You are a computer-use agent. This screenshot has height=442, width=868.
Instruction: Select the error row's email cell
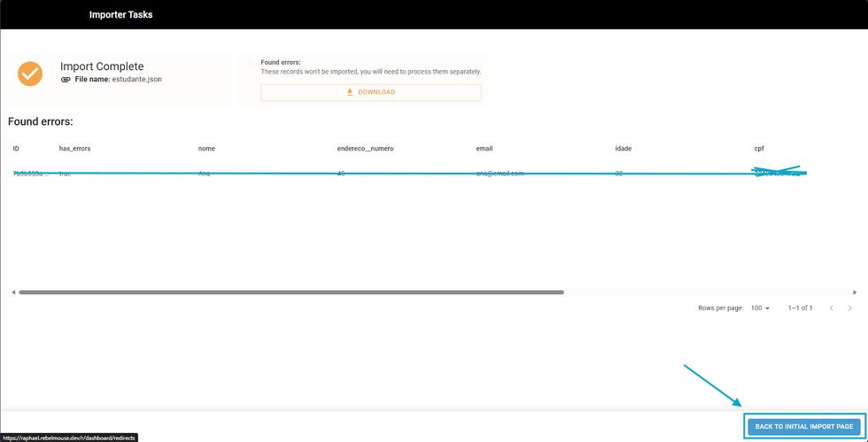(x=500, y=174)
